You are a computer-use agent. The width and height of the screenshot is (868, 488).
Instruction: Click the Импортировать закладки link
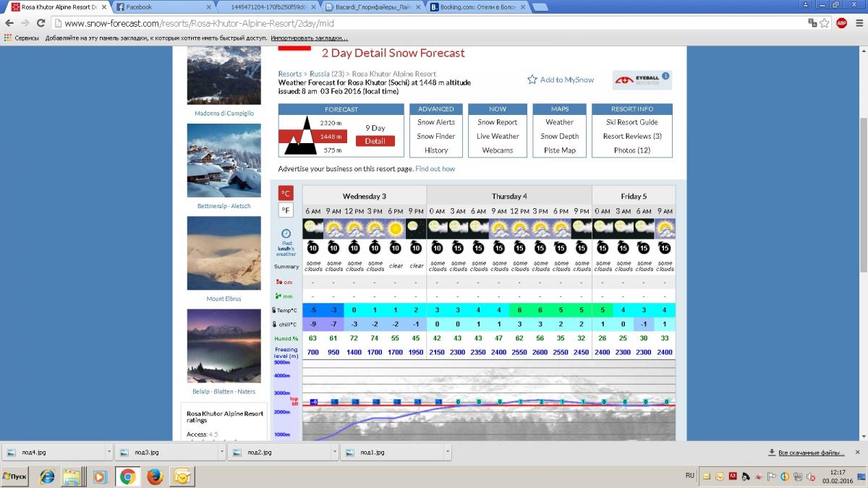310,38
